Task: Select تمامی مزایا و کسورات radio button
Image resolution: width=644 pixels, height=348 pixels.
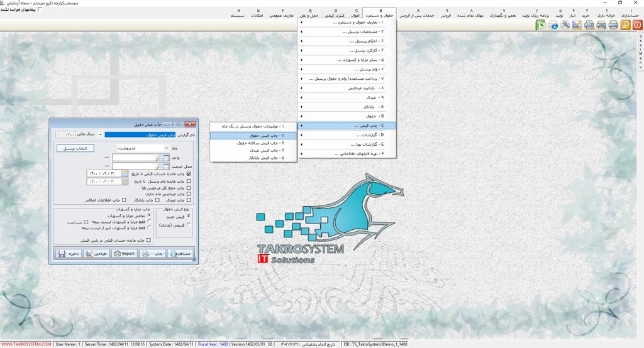Action: [149, 215]
